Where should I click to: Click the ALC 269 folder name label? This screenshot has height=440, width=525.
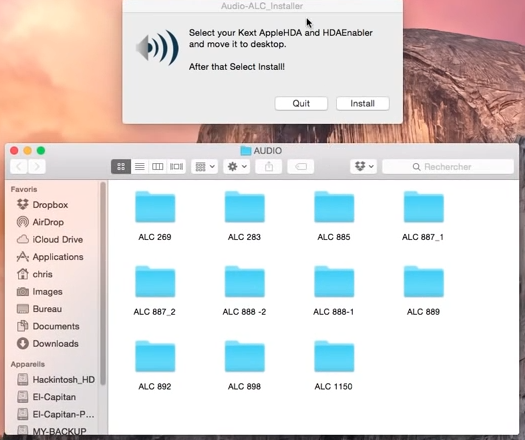point(155,237)
